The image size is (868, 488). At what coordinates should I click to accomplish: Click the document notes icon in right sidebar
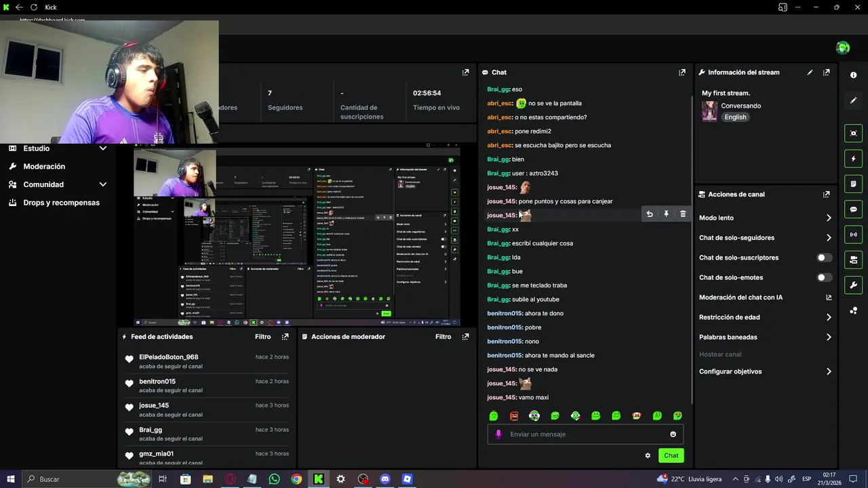tap(854, 184)
